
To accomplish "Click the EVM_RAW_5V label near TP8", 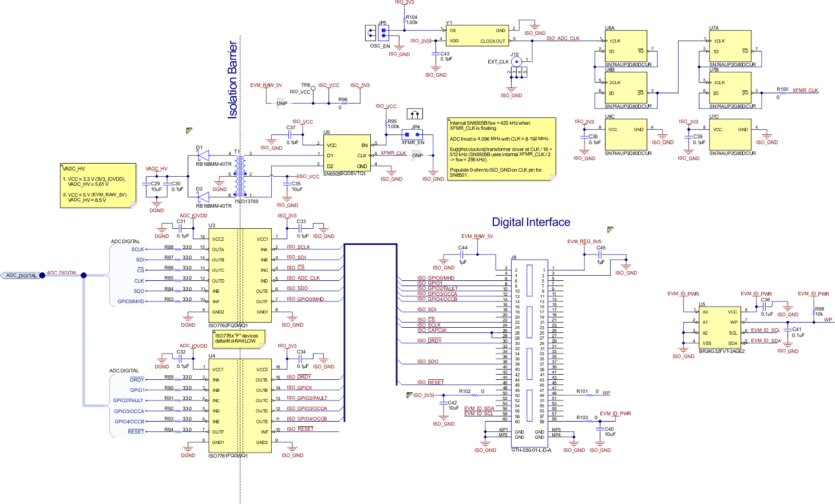I will coord(266,85).
